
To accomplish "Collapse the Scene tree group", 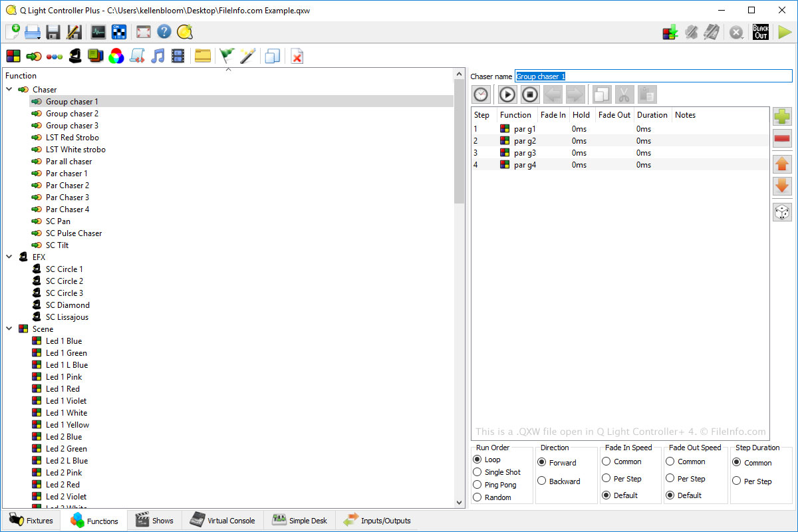I will tap(9, 329).
